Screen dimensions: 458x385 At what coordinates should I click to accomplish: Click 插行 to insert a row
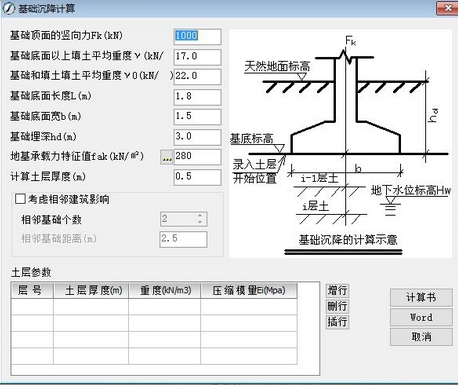click(337, 322)
